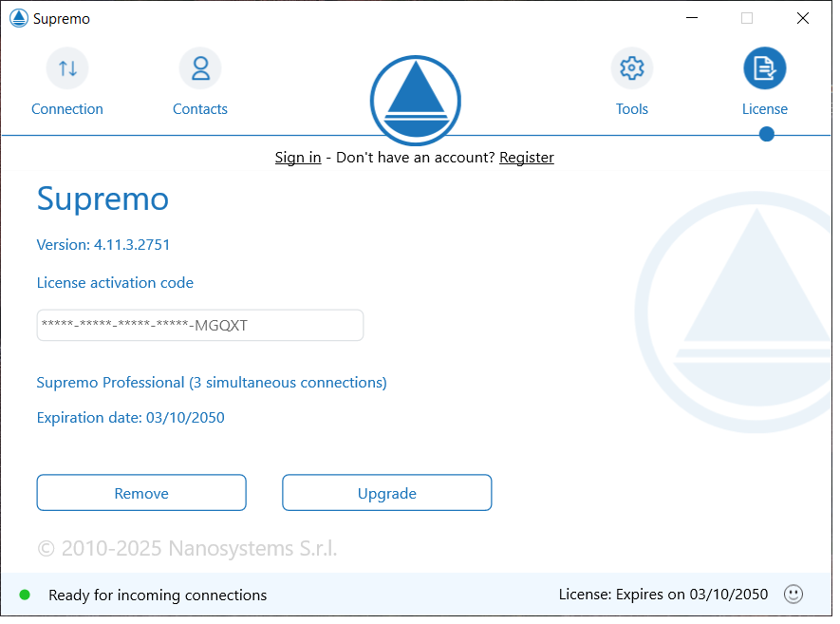
Task: Select the License document icon
Action: (x=765, y=68)
